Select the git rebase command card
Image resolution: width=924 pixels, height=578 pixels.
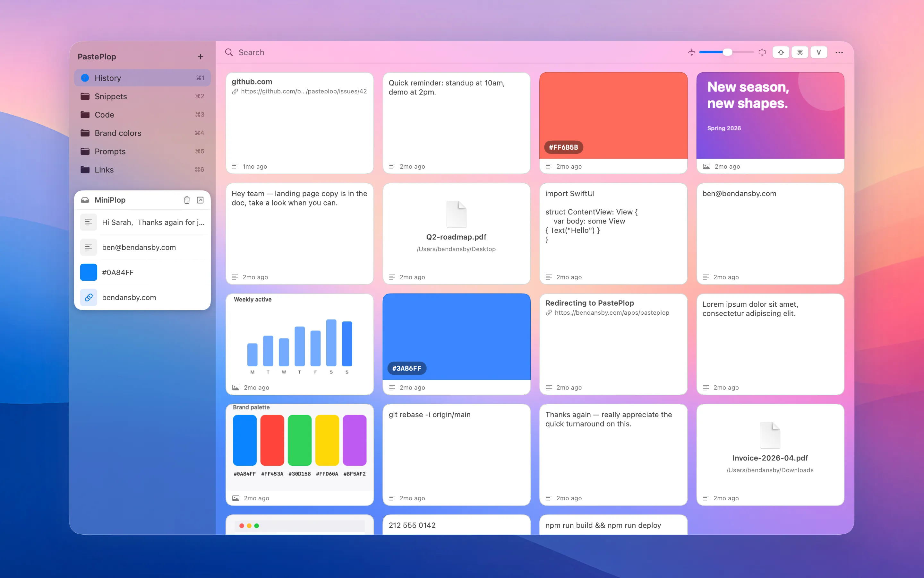pos(457,455)
